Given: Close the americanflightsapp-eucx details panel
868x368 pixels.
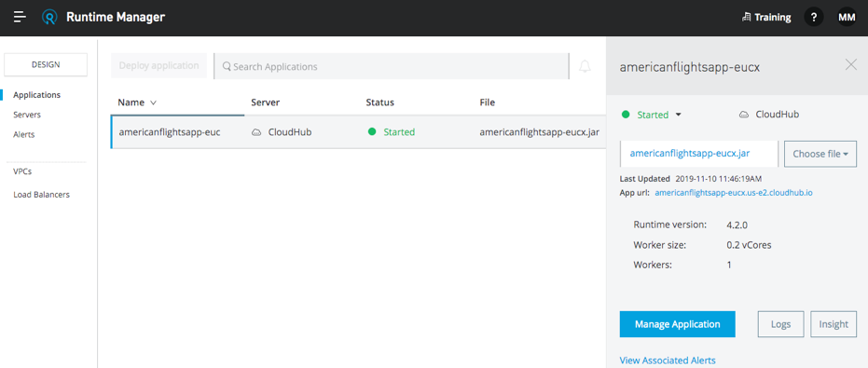Looking at the screenshot, I should coord(851,64).
